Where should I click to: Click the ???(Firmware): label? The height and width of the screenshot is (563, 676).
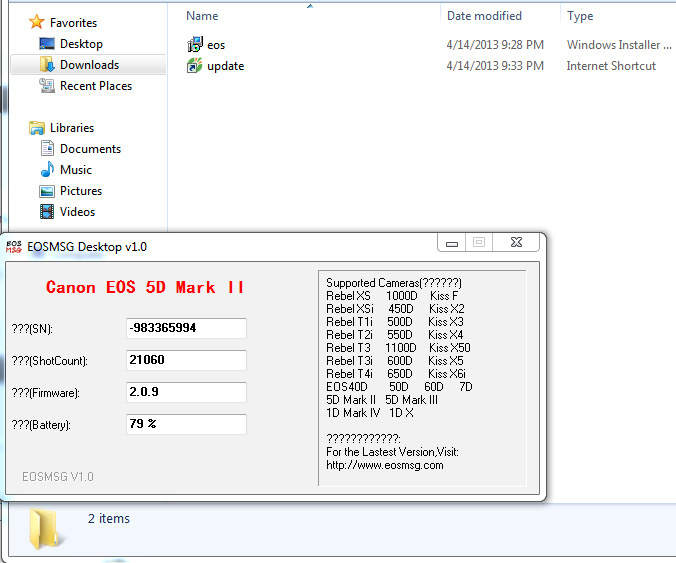(x=45, y=393)
